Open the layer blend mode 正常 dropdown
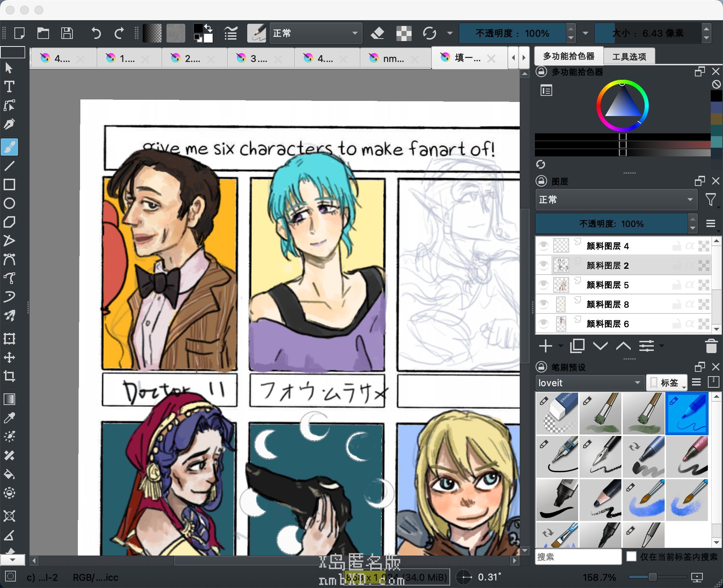 click(x=616, y=200)
